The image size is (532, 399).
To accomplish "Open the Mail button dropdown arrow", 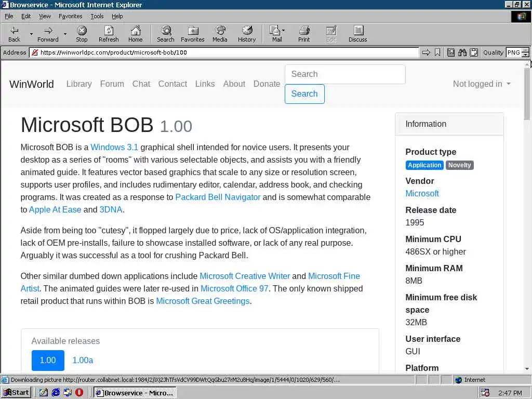I will click(284, 31).
